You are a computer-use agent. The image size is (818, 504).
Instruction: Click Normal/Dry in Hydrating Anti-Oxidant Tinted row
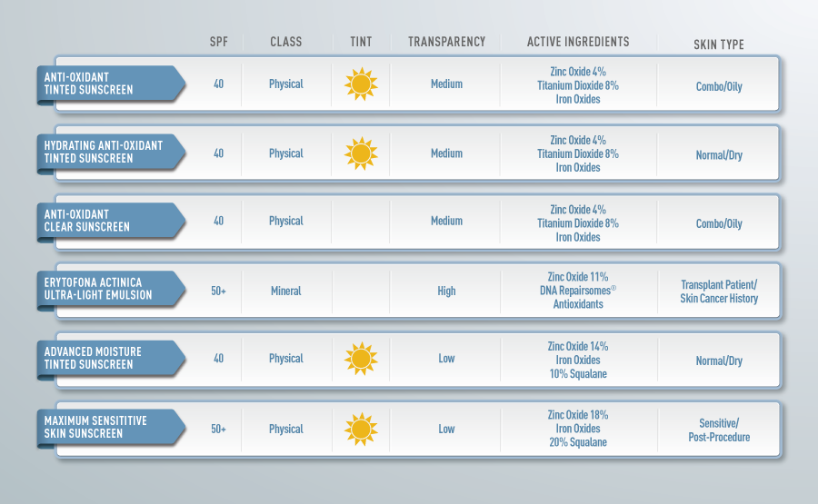[719, 155]
